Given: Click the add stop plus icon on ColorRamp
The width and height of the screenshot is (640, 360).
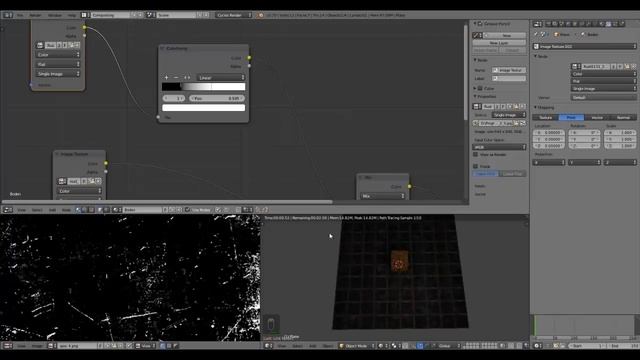Looking at the screenshot, I should pyautogui.click(x=167, y=78).
